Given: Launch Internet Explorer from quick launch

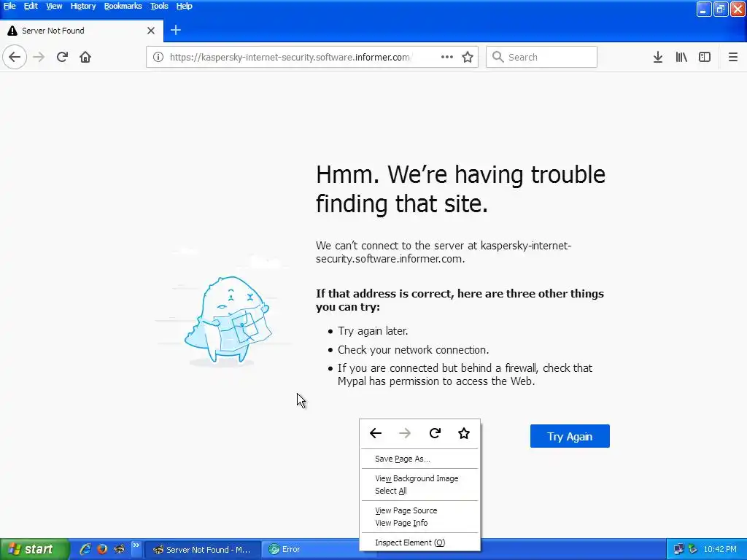Looking at the screenshot, I should 85,549.
